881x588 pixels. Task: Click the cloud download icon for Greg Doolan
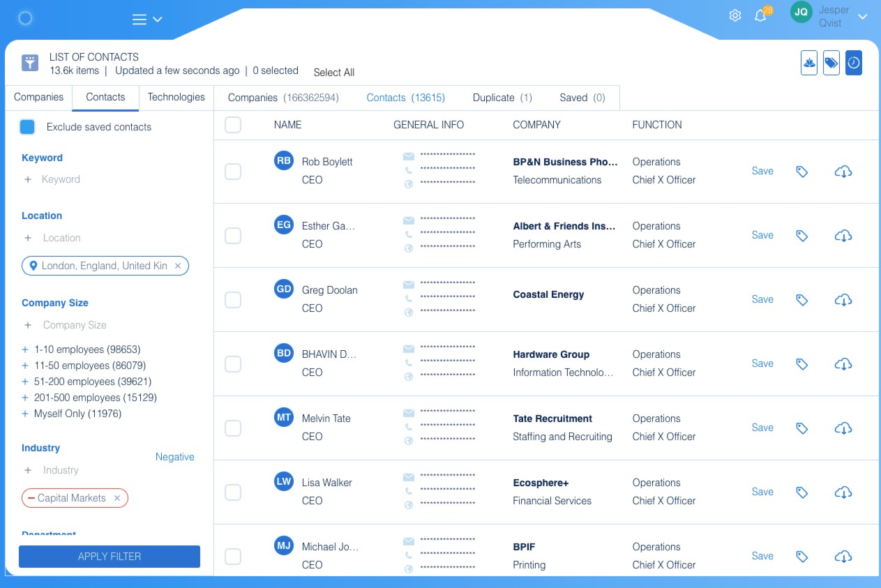[843, 300]
